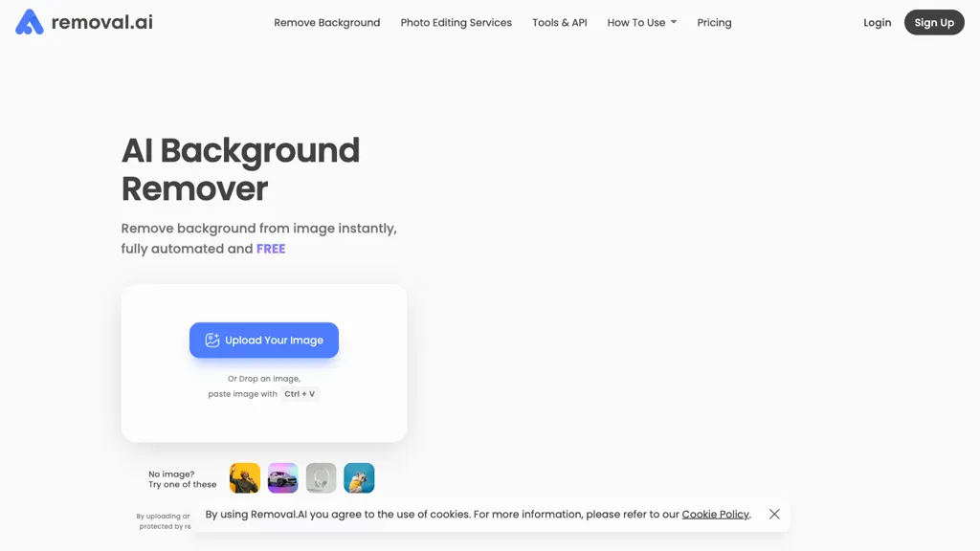Image resolution: width=980 pixels, height=551 pixels.
Task: Click the 'No image? Try one of these' text
Action: (x=183, y=479)
